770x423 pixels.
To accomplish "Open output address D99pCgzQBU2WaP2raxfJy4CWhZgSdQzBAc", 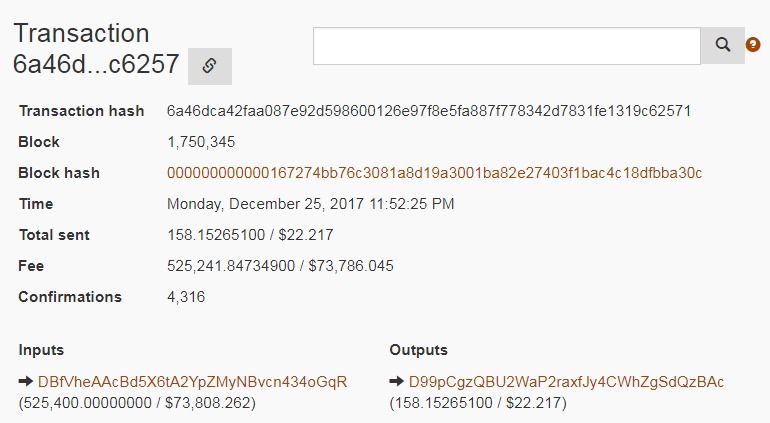I will pos(566,382).
